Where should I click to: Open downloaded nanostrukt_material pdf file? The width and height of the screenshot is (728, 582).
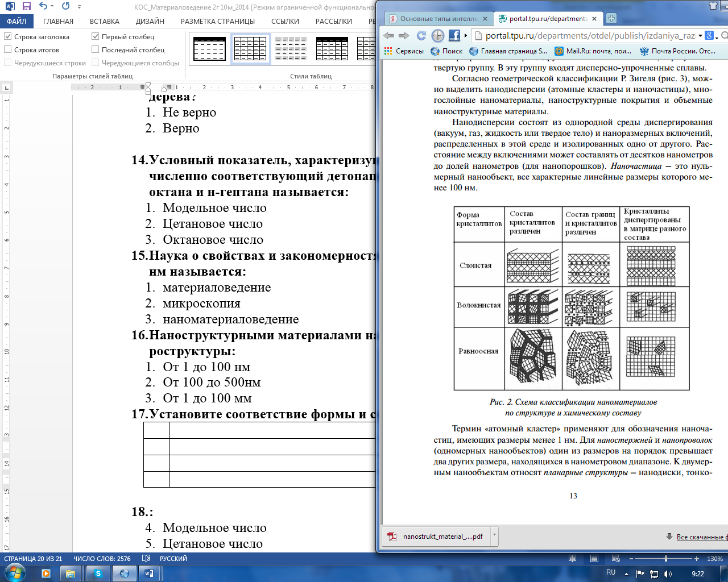click(x=435, y=536)
